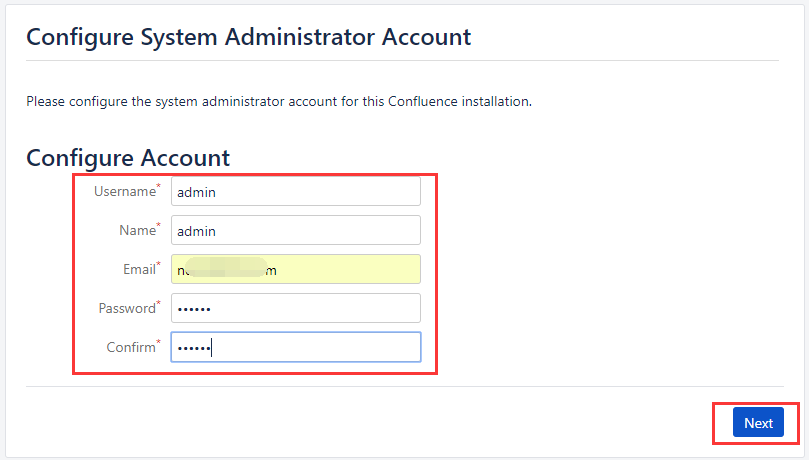Click the red asterisk beside Username

(158, 186)
